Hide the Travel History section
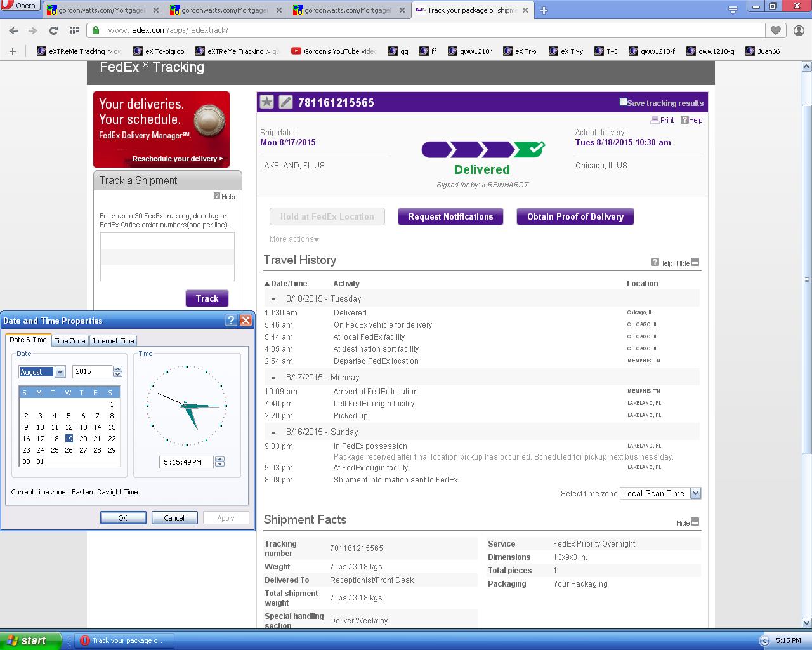 695,262
